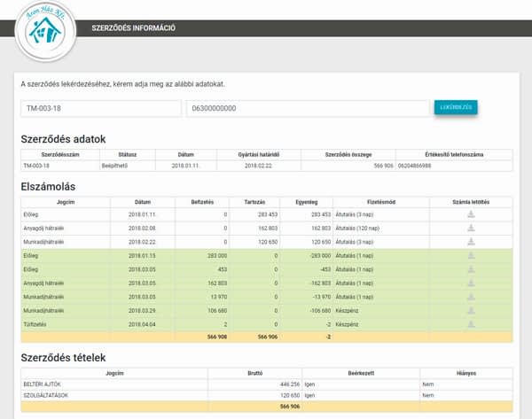
Task: Download invoice for Anyagdíj hátralék dated 2018.03.05
Action: tap(471, 283)
